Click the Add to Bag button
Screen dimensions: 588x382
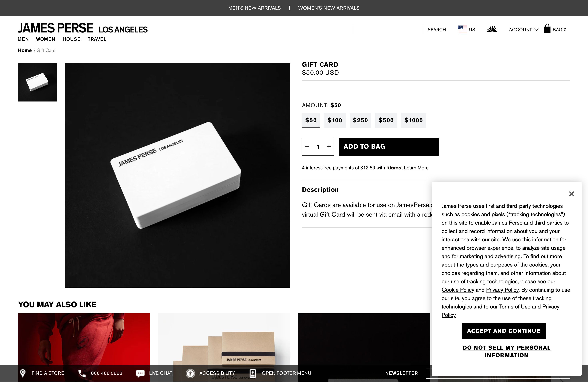(389, 147)
